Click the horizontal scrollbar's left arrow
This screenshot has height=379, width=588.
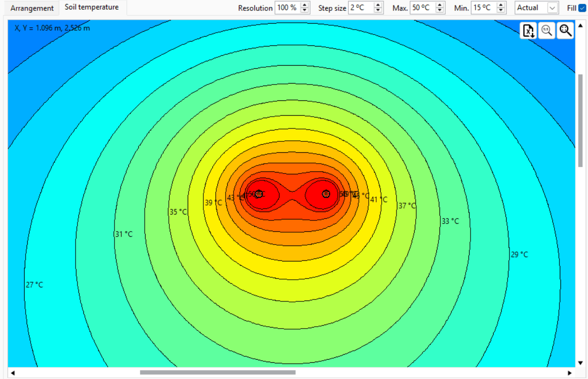[x=12, y=372]
